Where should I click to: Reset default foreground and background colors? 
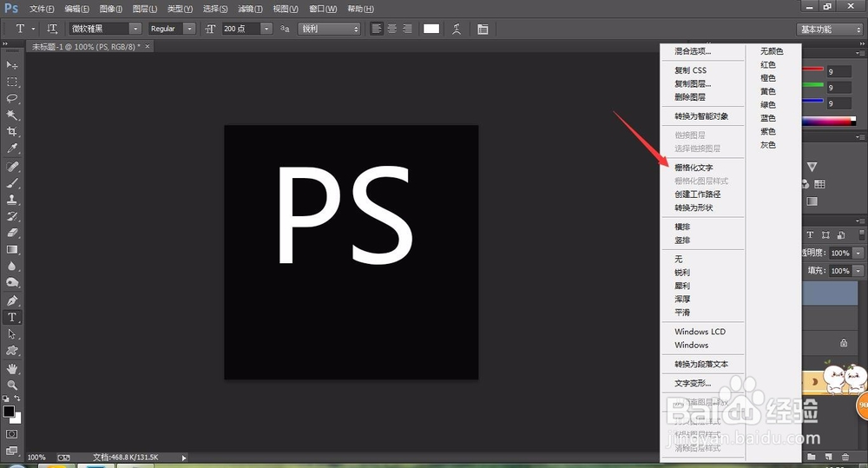coord(5,399)
